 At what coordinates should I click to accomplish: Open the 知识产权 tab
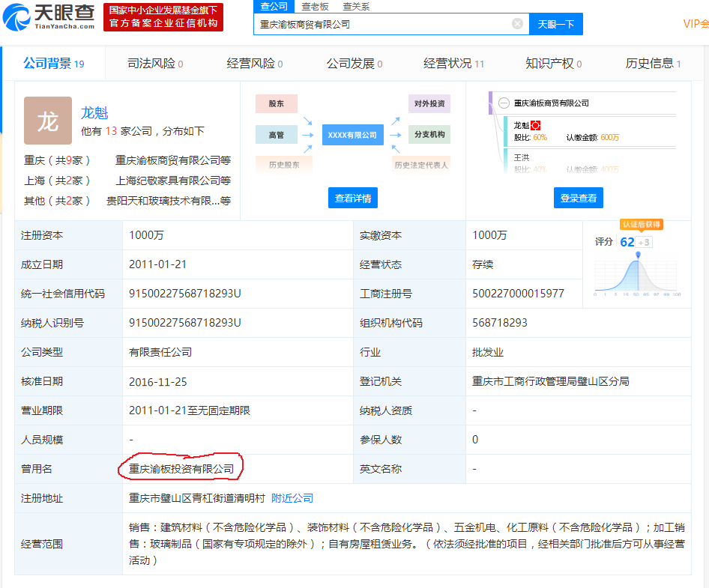pos(553,64)
